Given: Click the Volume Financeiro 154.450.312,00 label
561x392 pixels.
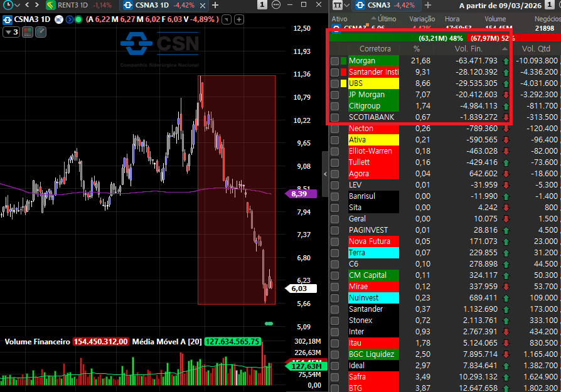Looking at the screenshot, I should (x=66, y=342).
